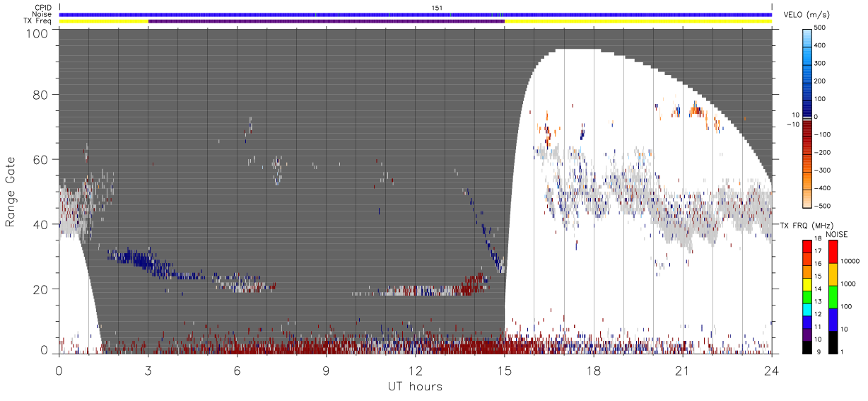Click the TX Freq row label
The height and width of the screenshot is (401, 868).
[x=37, y=21]
